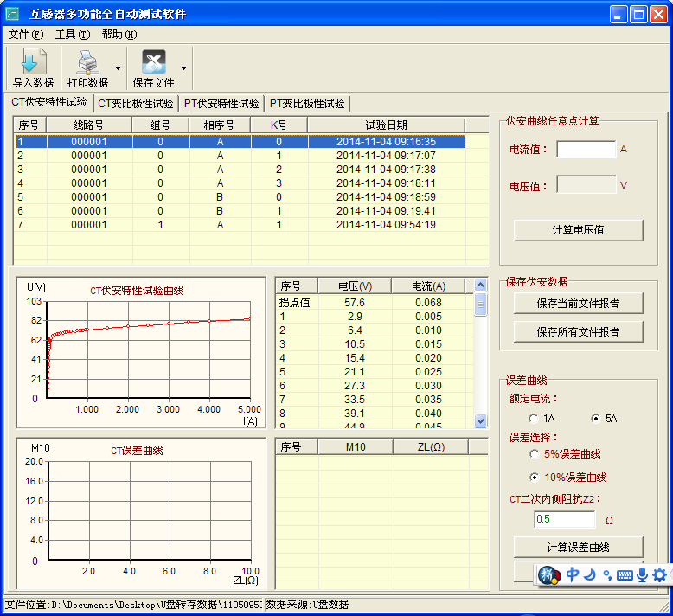Click the application icon in title bar
Screen dimensions: 673x616
pos(12,14)
